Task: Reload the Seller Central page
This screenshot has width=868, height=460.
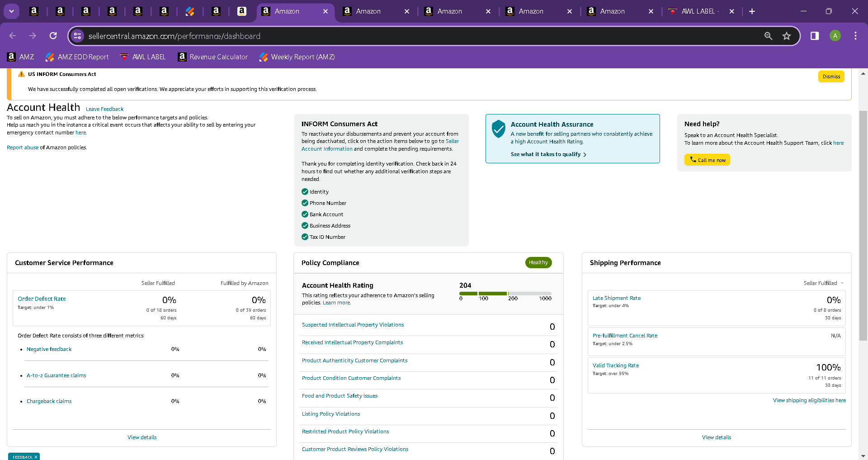Action: [53, 36]
